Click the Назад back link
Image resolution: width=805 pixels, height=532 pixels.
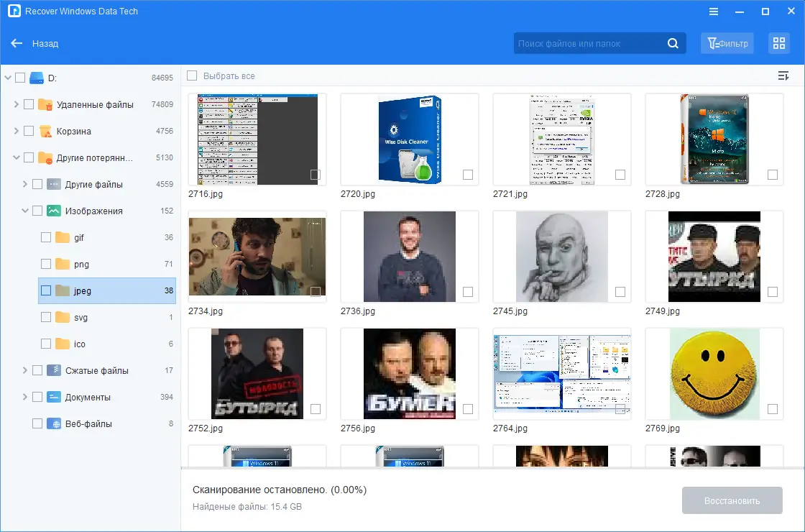point(45,44)
